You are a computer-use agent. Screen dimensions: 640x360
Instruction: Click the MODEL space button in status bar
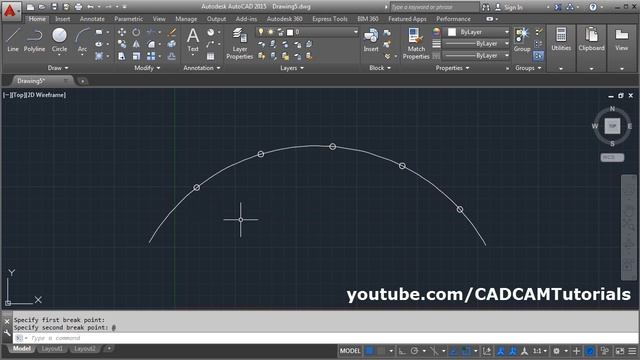350,351
